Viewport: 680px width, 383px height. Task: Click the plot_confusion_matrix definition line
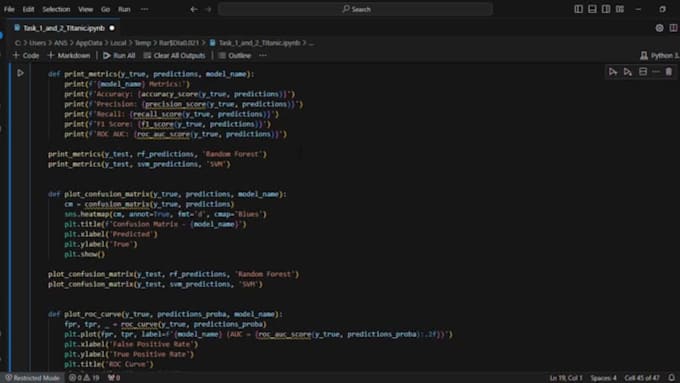click(167, 194)
